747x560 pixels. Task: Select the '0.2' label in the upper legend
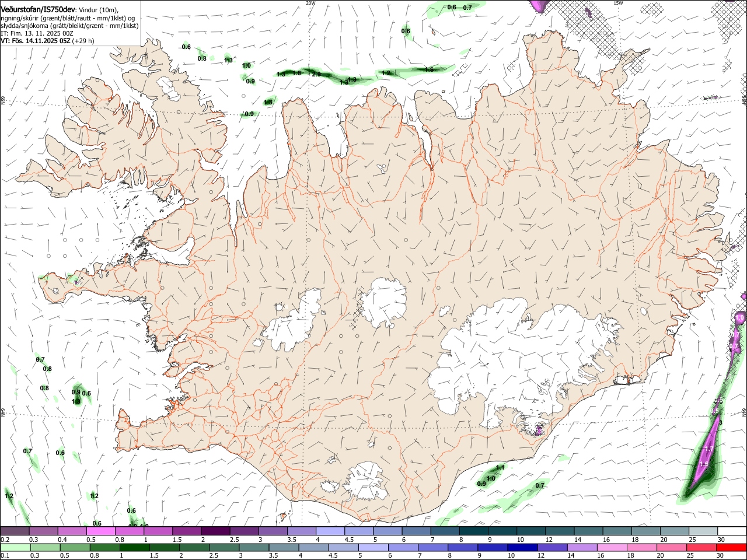pyautogui.click(x=5, y=540)
